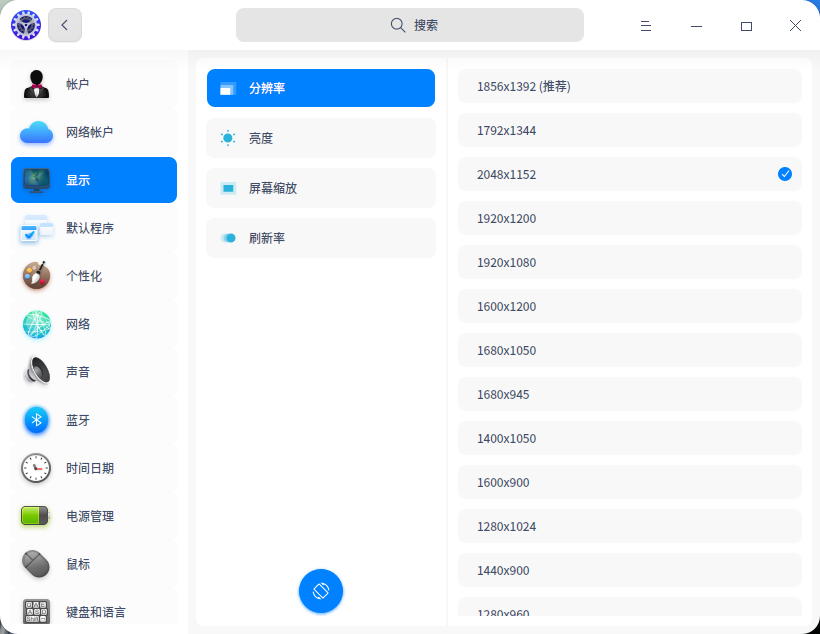
Task: Open the 时间日期 clock icon
Action: [36, 468]
